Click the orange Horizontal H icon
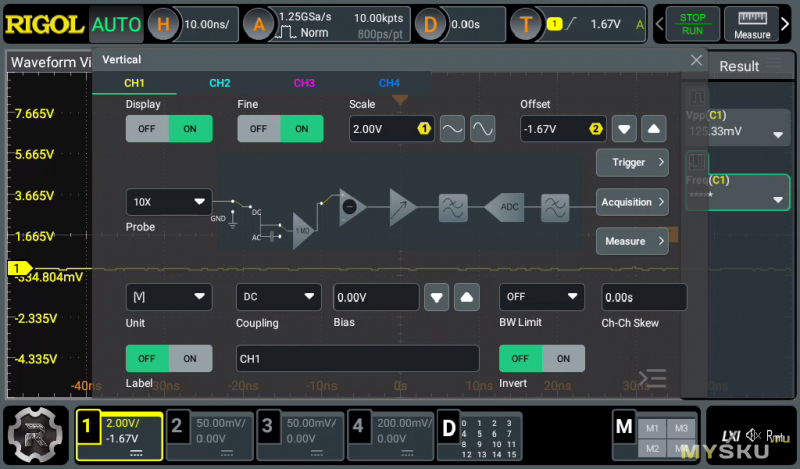The image size is (800, 469). point(164,24)
